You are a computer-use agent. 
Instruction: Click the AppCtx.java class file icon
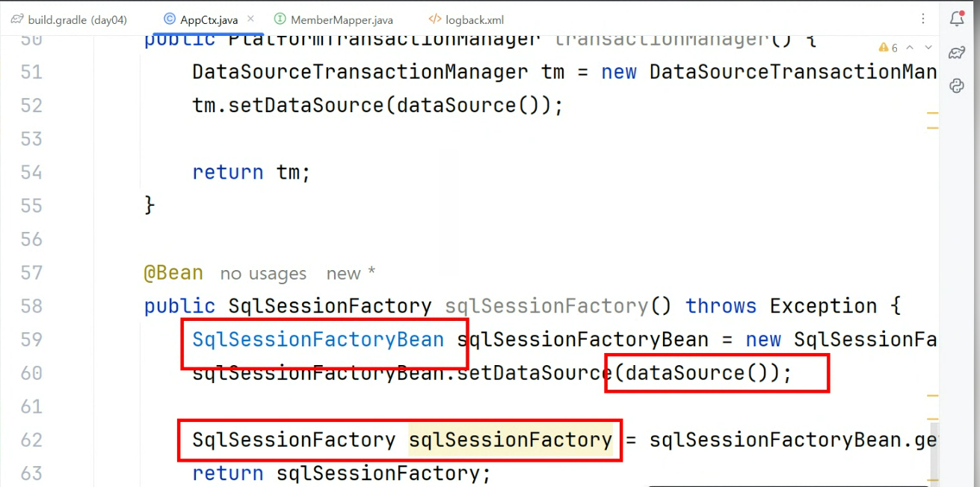coord(170,19)
